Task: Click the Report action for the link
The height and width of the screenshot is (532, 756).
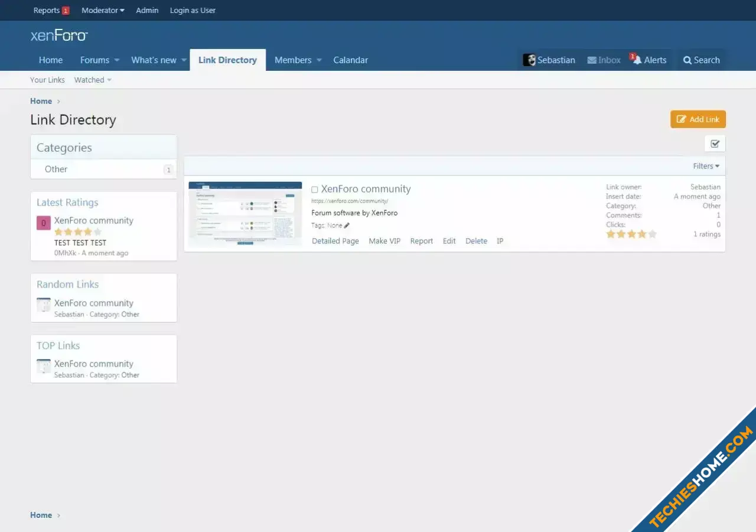Action: coord(422,241)
